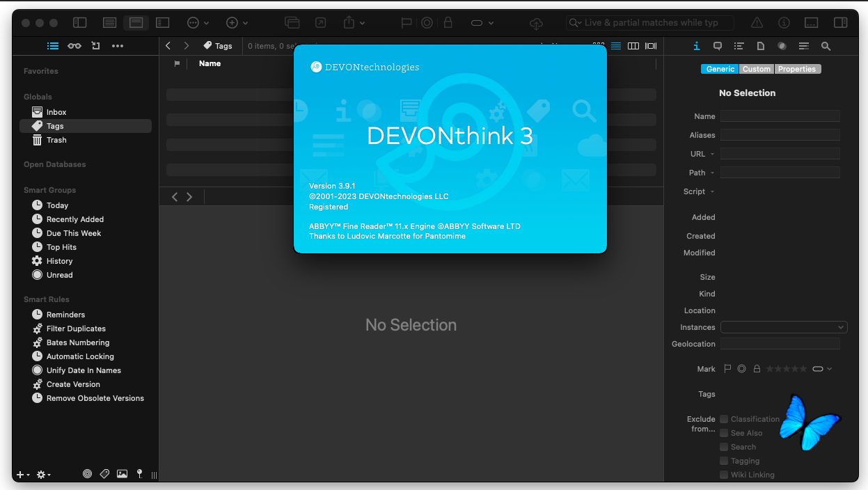The width and height of the screenshot is (868, 490).
Task: Click the Geolocation input field
Action: click(780, 344)
